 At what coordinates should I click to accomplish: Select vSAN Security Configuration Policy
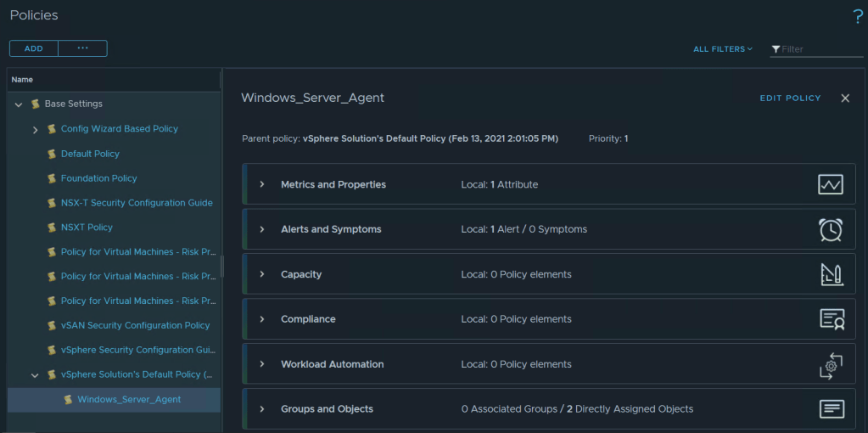coord(135,325)
